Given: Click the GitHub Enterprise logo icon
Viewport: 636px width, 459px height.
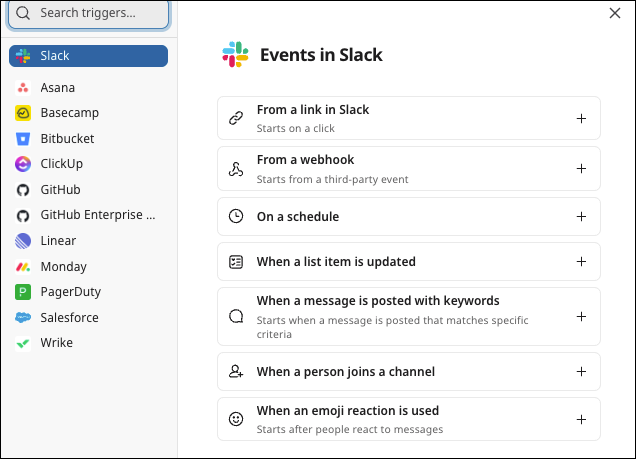Looking at the screenshot, I should tap(23, 215).
